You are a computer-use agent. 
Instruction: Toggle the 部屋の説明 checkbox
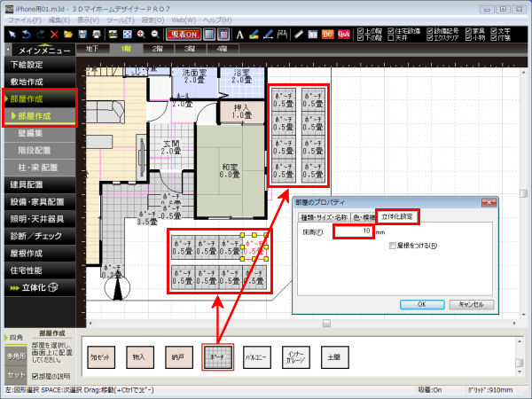pyautogui.click(x=35, y=376)
